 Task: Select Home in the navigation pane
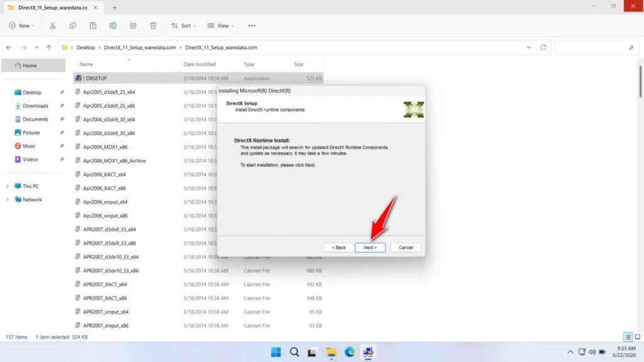33,65
